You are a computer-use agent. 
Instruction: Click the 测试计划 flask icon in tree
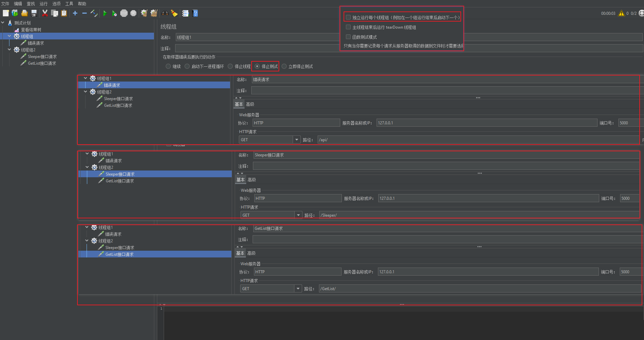pos(10,23)
